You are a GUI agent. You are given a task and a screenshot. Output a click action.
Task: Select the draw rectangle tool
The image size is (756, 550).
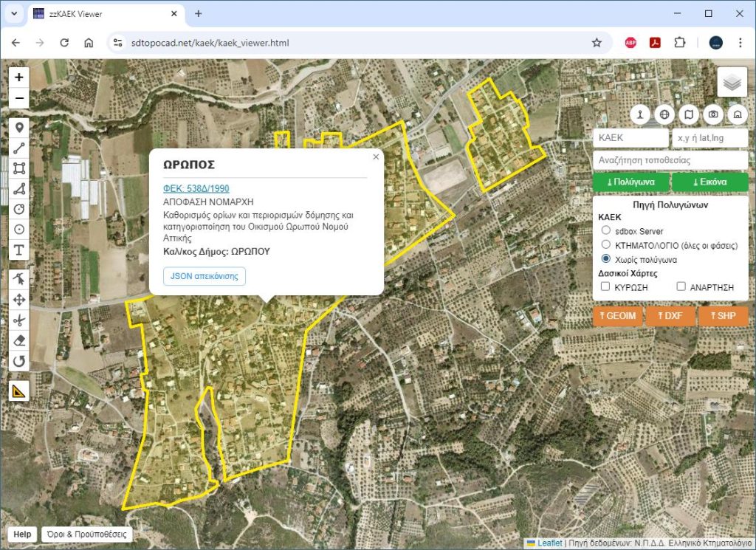(x=18, y=168)
